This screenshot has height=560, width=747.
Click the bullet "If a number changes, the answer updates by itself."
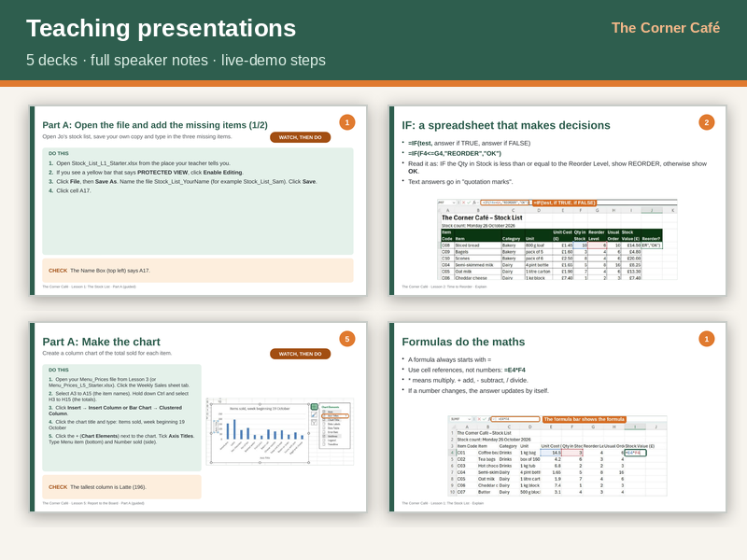(x=478, y=391)
